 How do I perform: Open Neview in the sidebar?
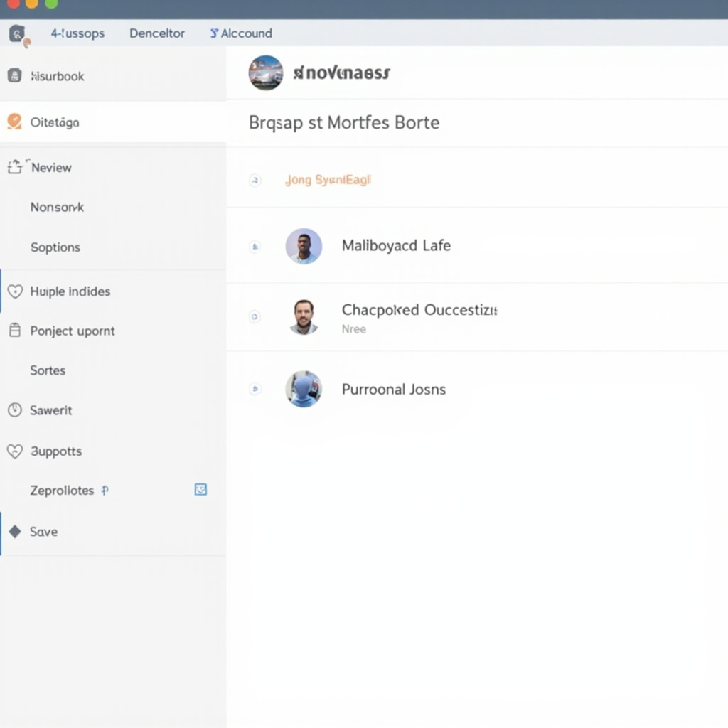point(51,168)
